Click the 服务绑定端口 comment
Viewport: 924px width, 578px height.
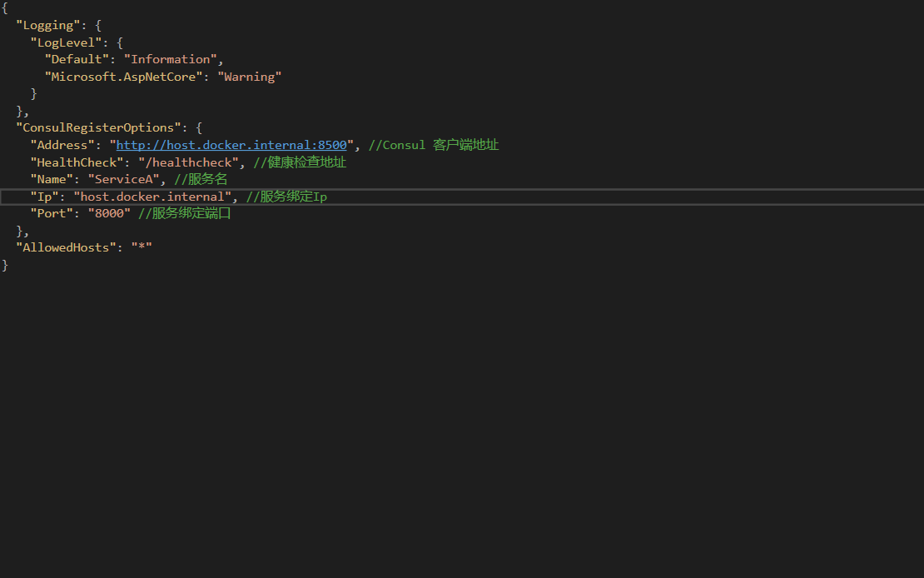(186, 213)
